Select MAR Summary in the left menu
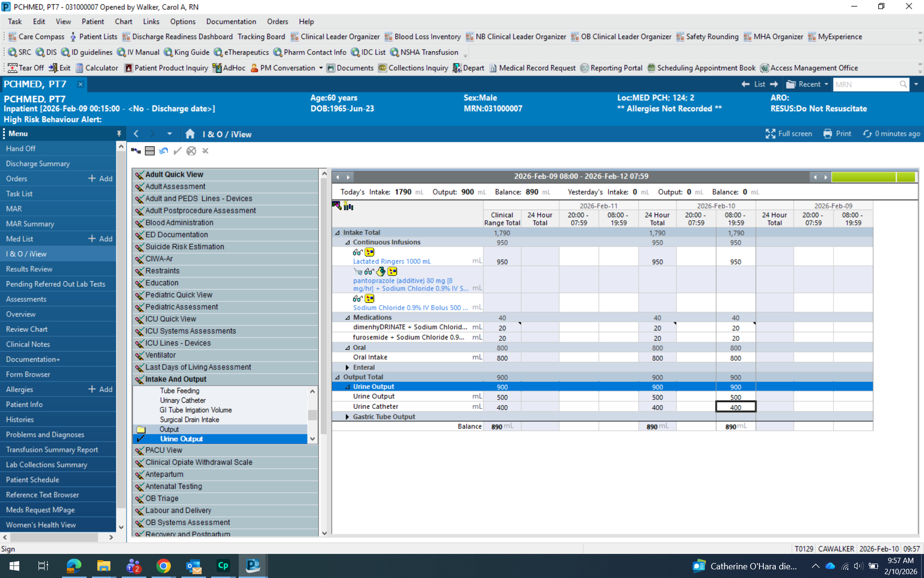This screenshot has height=578, width=924. pos(30,223)
